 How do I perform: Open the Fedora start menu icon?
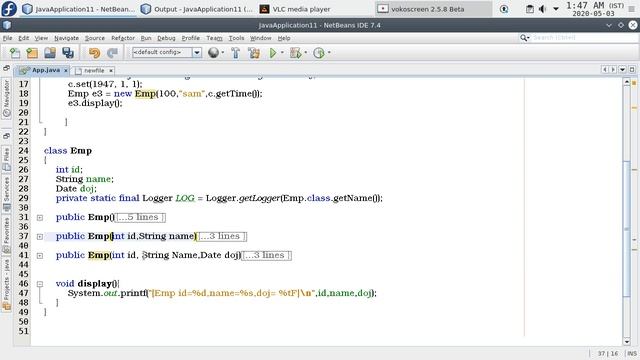tap(9, 9)
